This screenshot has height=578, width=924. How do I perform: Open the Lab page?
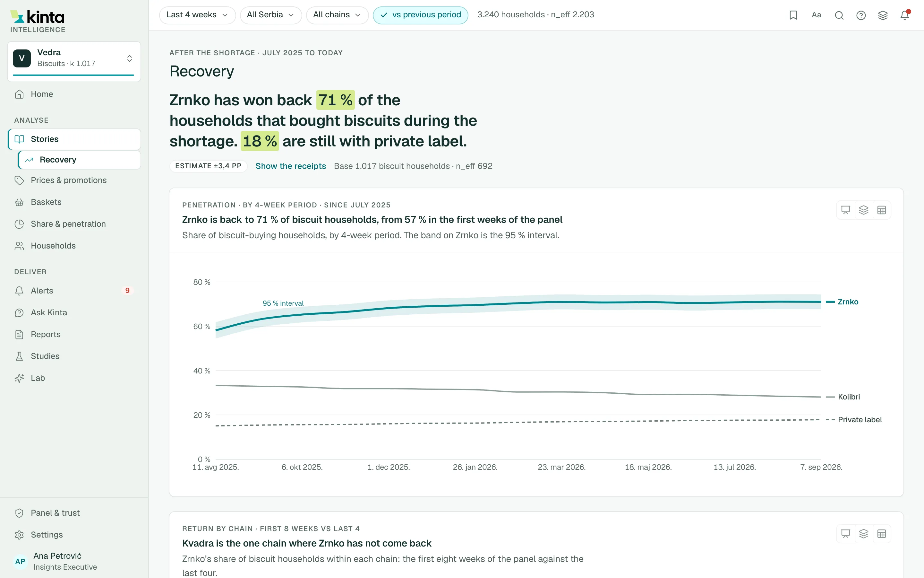74,378
